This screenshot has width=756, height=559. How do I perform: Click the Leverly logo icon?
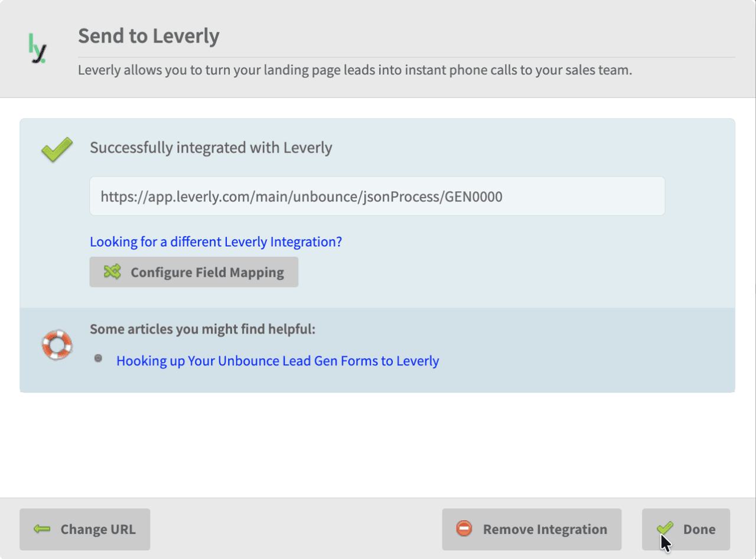pos(37,48)
